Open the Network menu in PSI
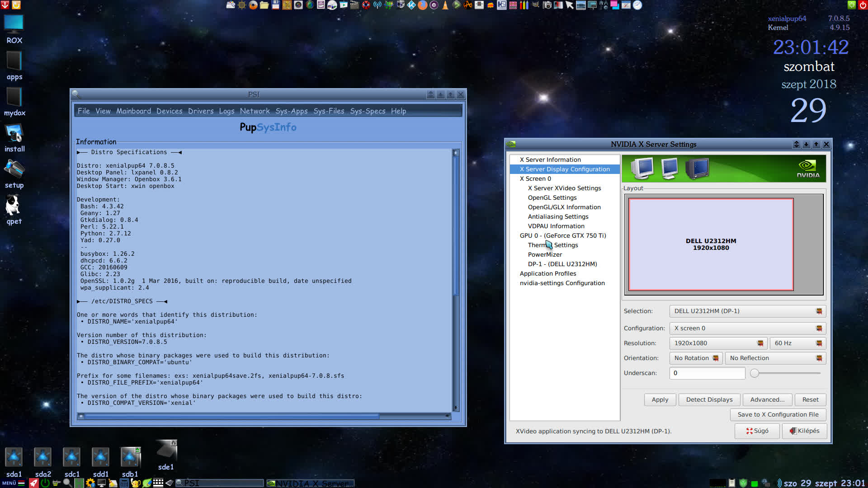Viewport: 868px width, 488px height. tap(255, 111)
